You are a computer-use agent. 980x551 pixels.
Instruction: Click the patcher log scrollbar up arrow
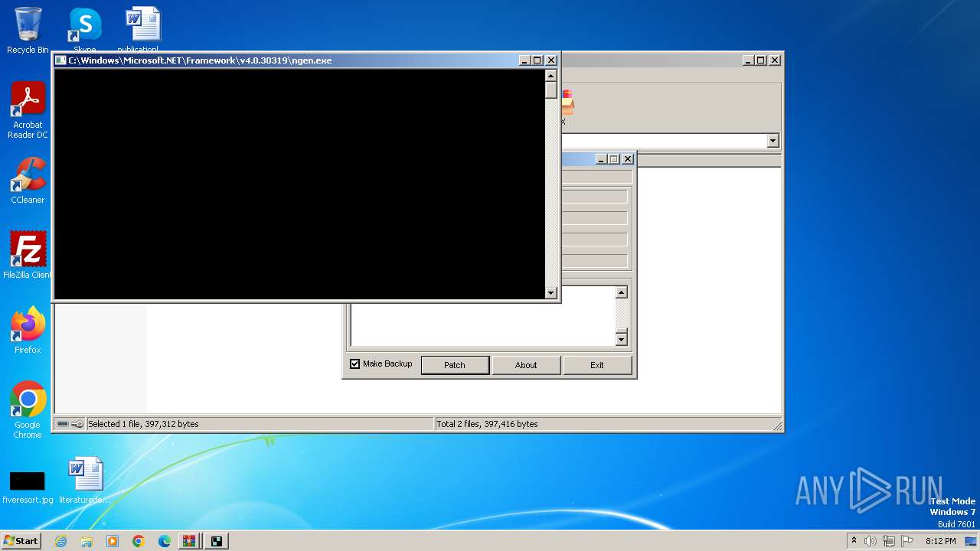622,292
